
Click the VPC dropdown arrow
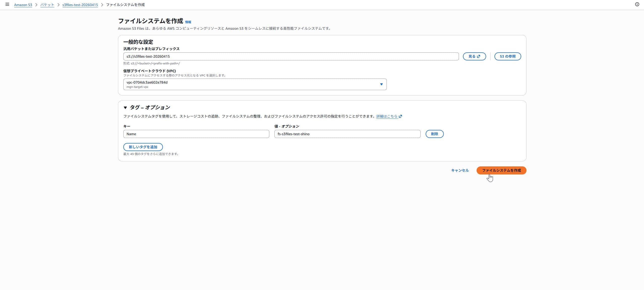pyautogui.click(x=381, y=84)
